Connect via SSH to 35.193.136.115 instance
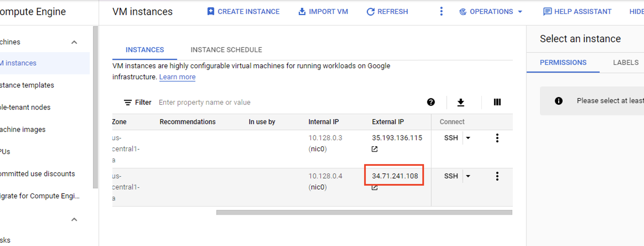644x246 pixels. [451, 138]
